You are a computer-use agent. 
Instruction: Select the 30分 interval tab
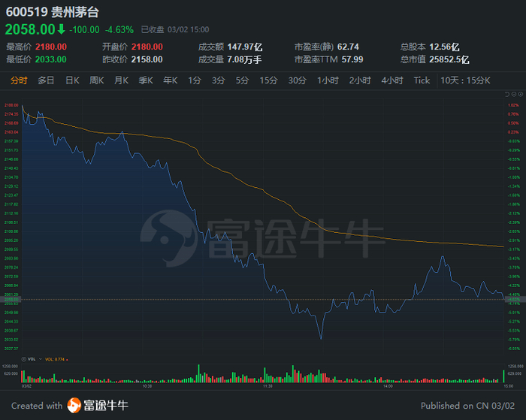pyautogui.click(x=298, y=80)
